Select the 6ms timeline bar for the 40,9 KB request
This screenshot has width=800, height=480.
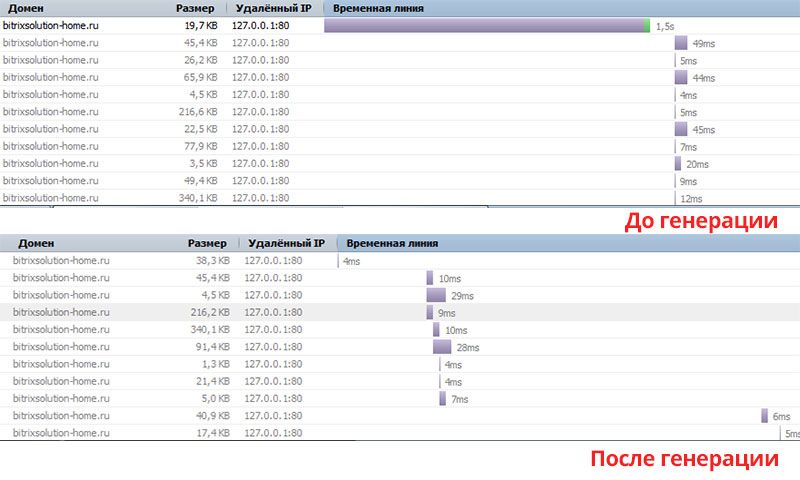tap(764, 416)
